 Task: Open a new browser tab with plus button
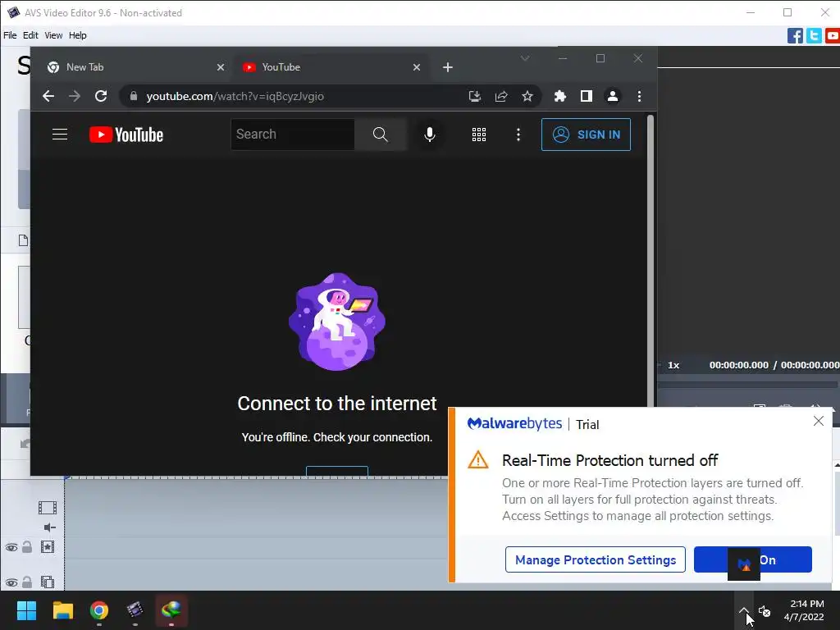[x=448, y=67]
